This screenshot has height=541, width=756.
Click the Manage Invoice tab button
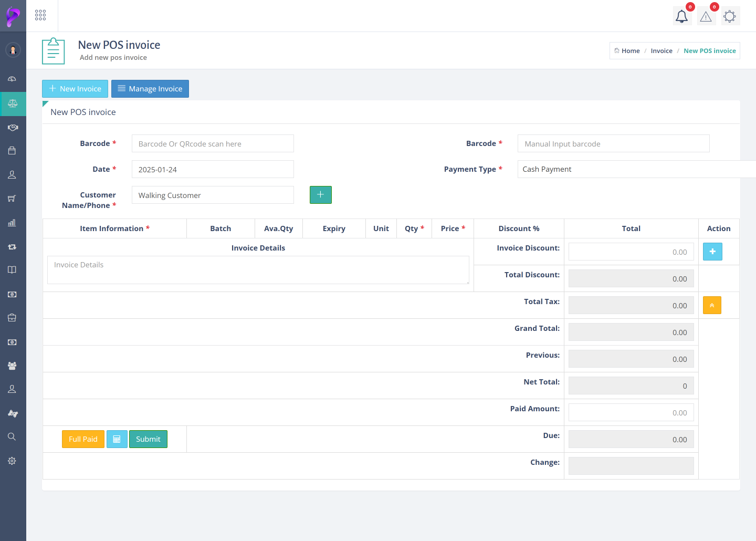[x=150, y=89]
